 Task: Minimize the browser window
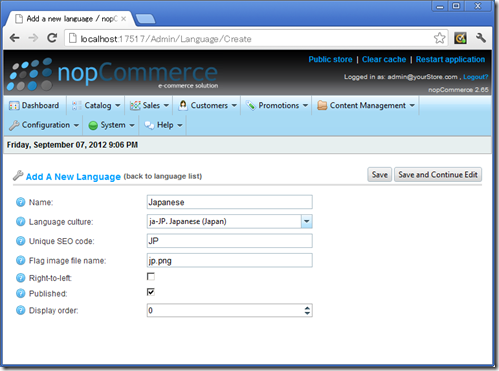click(440, 6)
